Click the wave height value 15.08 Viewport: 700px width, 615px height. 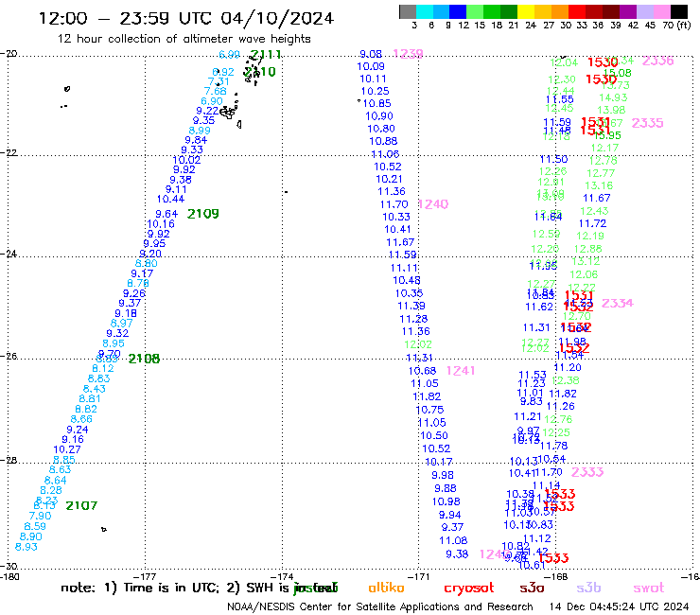[617, 73]
